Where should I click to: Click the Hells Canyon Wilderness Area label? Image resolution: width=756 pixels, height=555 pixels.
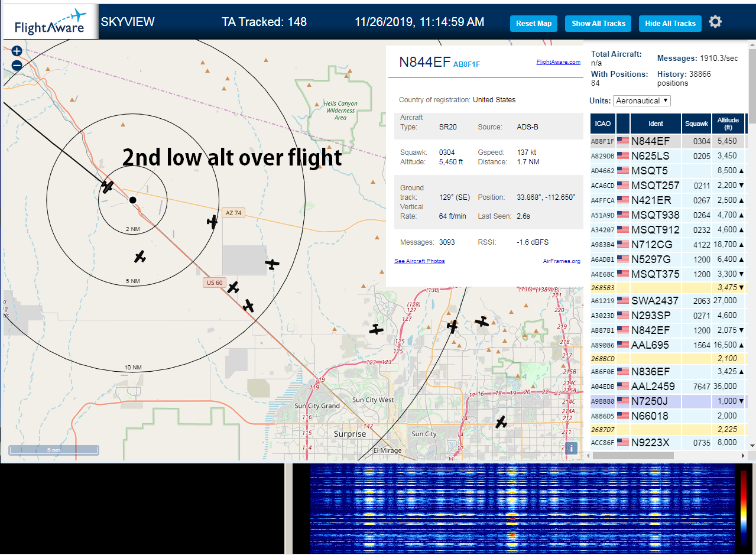(340, 111)
